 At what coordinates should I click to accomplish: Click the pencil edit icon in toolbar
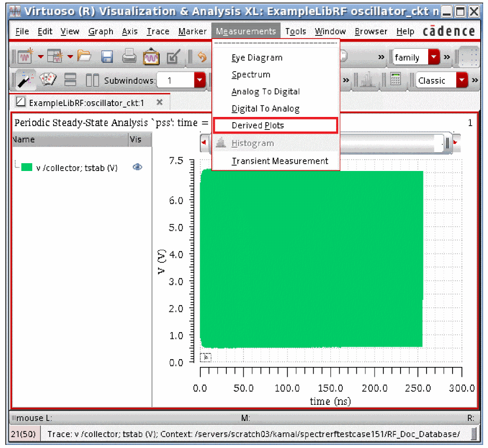point(173,57)
